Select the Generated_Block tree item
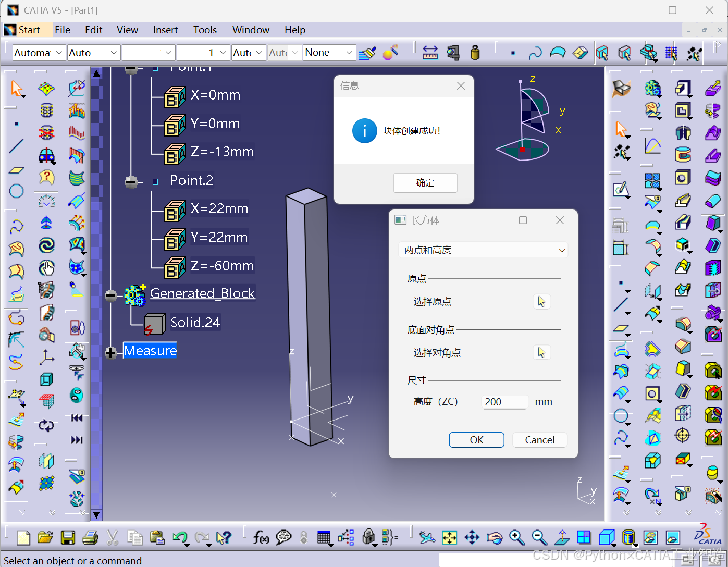 pyautogui.click(x=203, y=293)
